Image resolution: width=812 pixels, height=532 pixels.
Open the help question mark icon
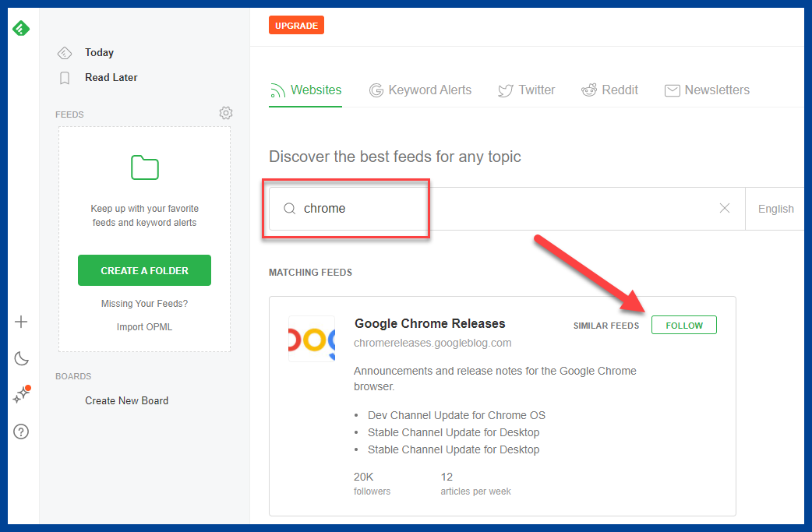[21, 432]
